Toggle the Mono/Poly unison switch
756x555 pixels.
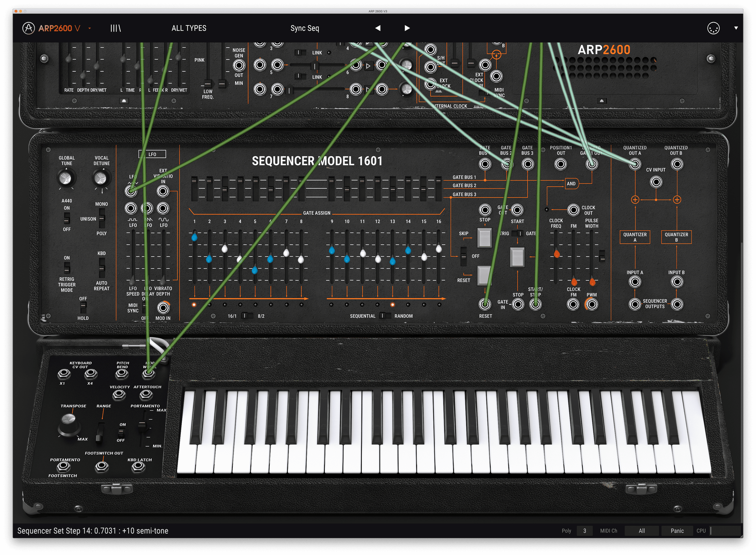[x=102, y=219]
